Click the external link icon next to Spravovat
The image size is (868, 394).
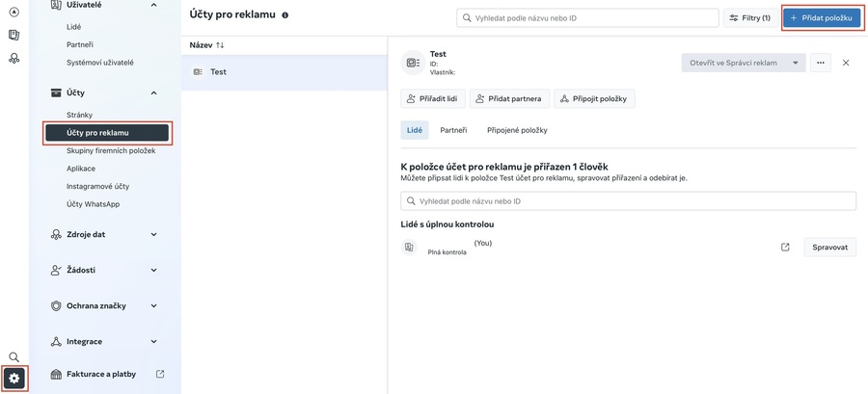pos(785,248)
